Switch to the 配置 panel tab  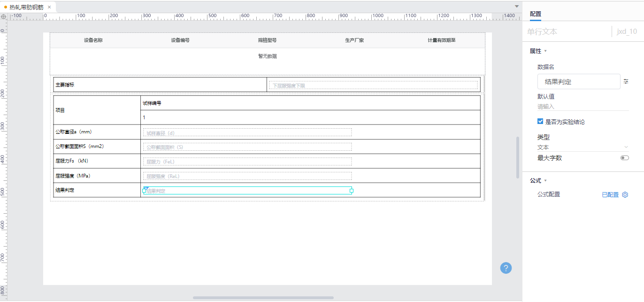coord(536,14)
